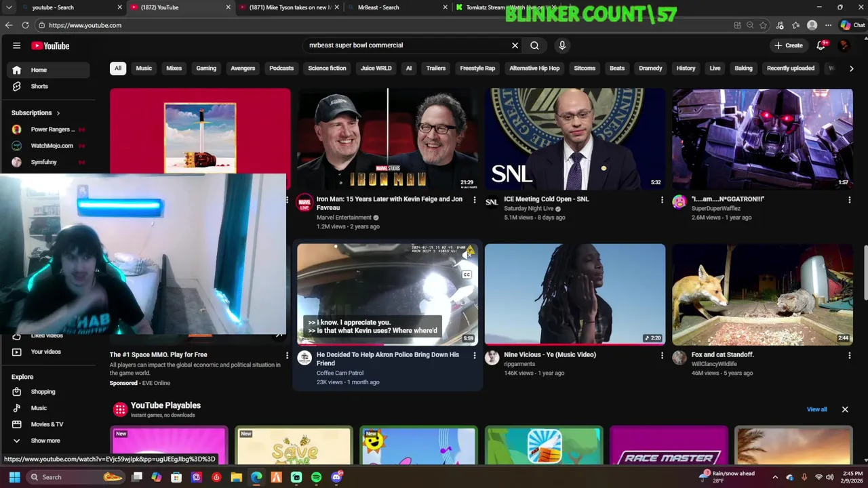
Task: Select the All filter chip
Action: click(118, 68)
